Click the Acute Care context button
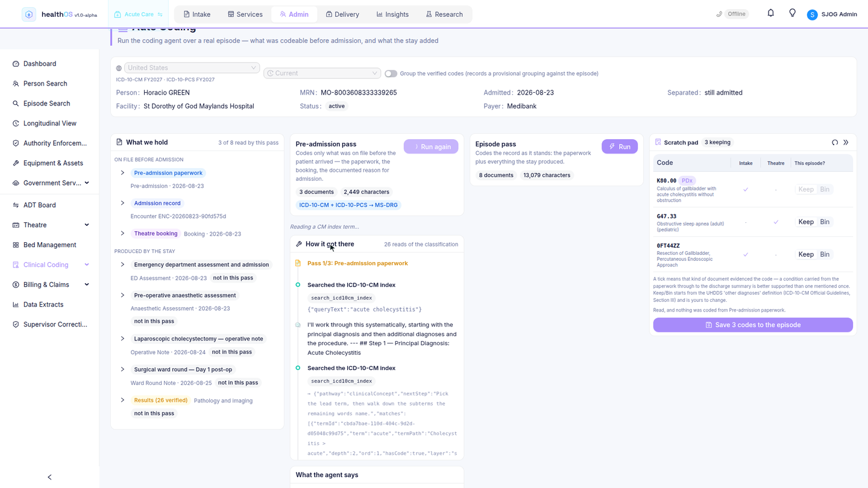 (x=139, y=14)
